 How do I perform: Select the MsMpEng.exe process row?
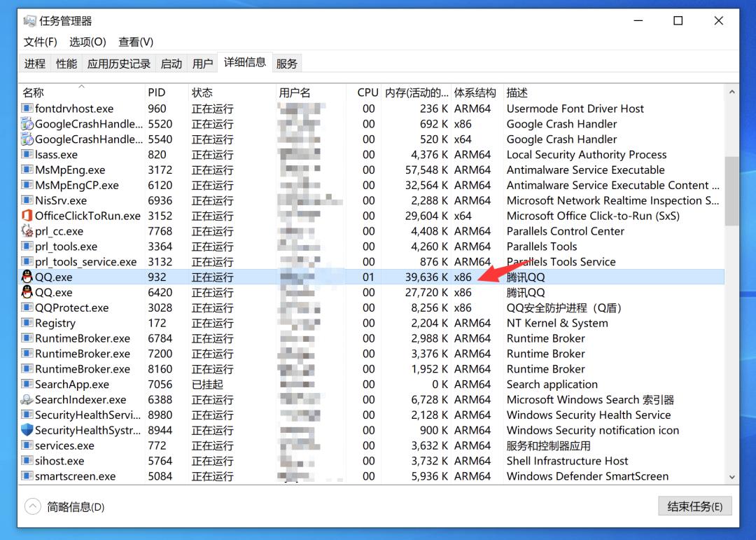coord(70,170)
